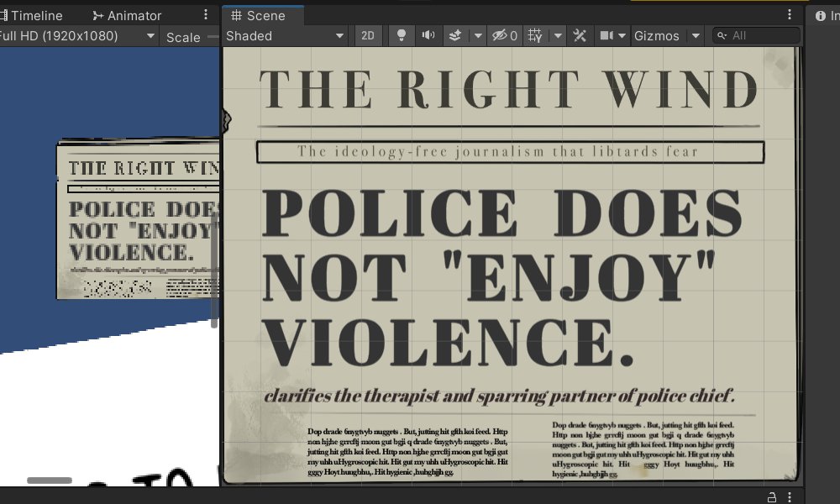The height and width of the screenshot is (504, 840).
Task: Click the POLICE DOES headline line in Scene view
Action: click(502, 213)
